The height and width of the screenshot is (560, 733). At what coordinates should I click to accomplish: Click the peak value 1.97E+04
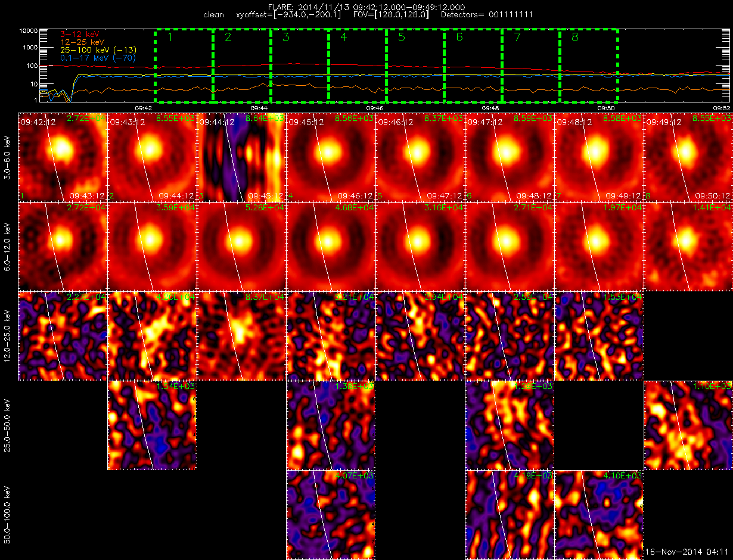click(623, 208)
